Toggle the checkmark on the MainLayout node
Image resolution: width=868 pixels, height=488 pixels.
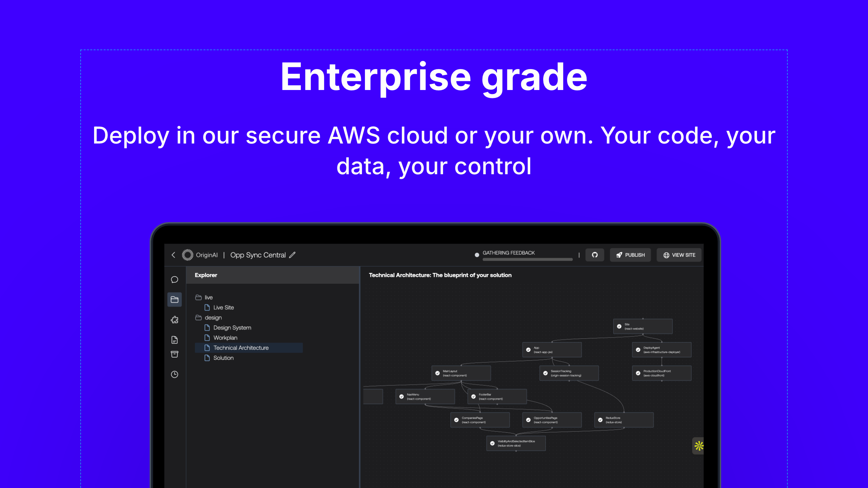coord(438,373)
